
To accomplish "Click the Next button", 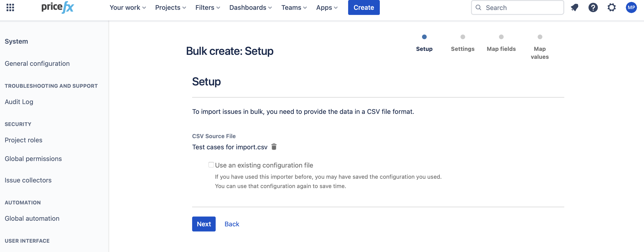I will click(204, 224).
